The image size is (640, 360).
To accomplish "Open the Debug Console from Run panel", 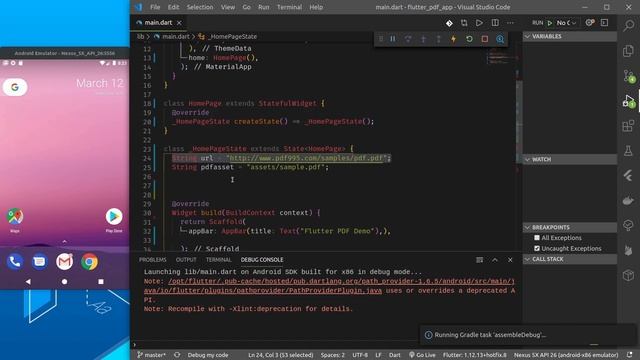I will click(604, 23).
